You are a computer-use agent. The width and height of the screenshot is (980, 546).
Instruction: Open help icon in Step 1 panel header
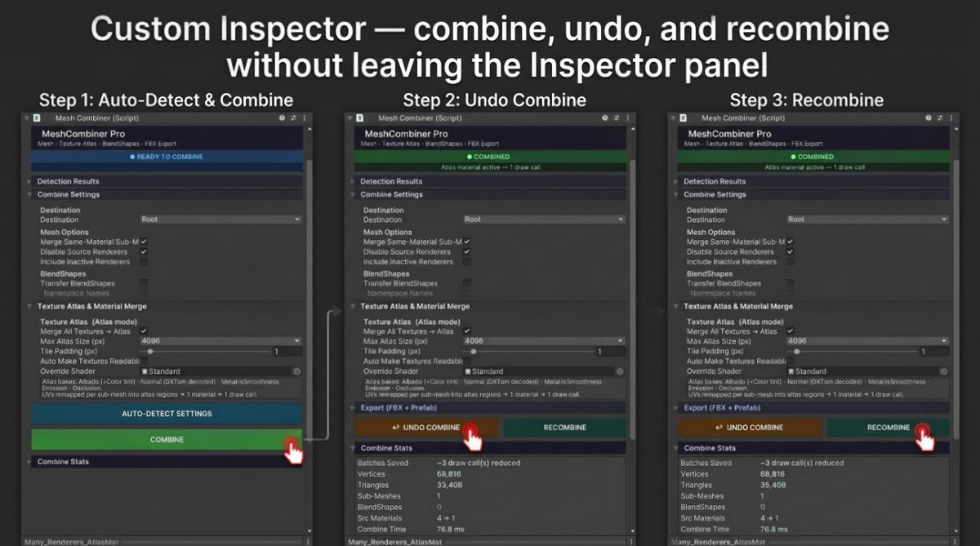coord(282,118)
